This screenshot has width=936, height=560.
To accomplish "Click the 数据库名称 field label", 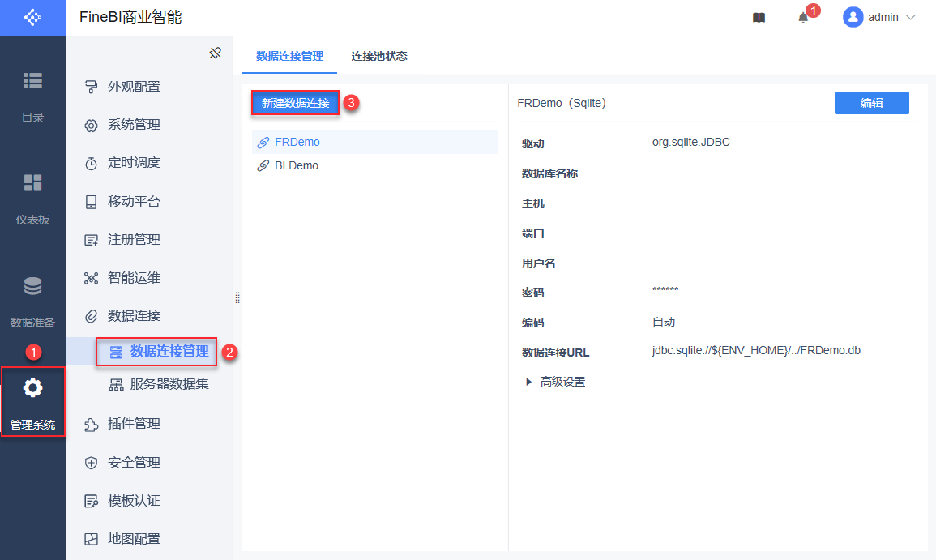I will pos(549,173).
